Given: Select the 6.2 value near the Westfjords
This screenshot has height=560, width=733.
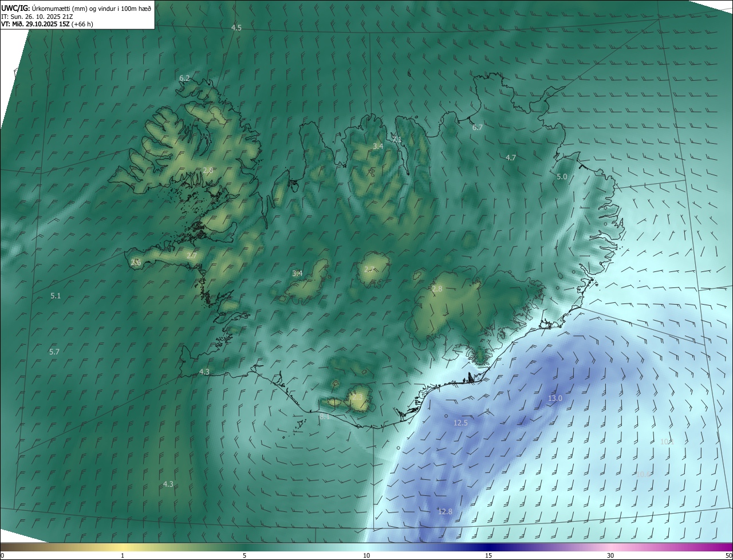Looking at the screenshot, I should tap(184, 78).
